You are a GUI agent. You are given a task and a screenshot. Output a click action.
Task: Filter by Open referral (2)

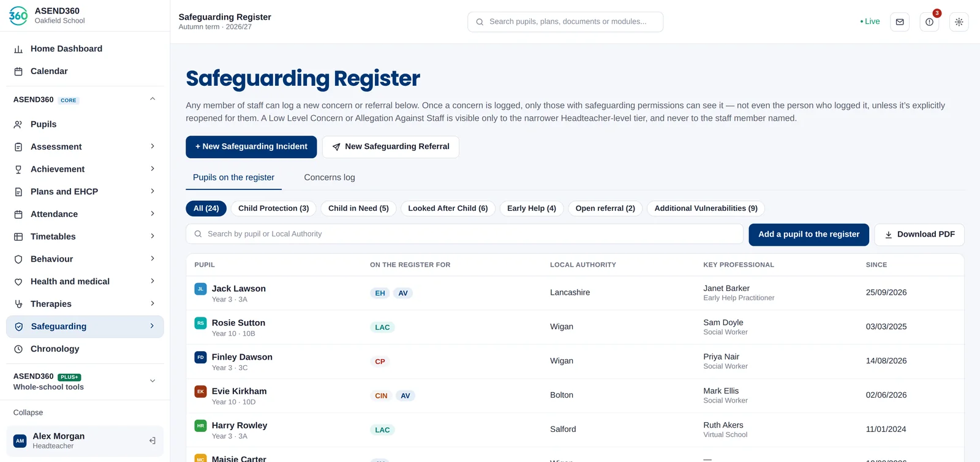(x=605, y=208)
